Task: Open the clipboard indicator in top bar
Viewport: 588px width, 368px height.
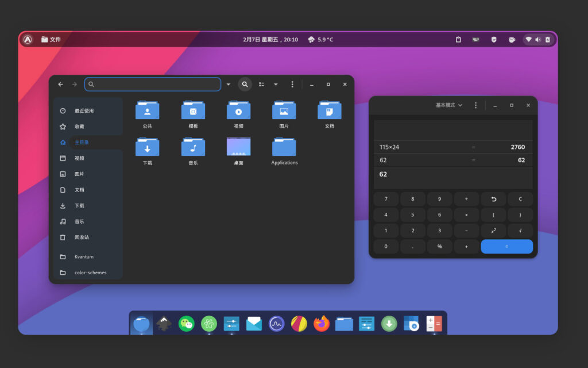Action: tap(458, 40)
